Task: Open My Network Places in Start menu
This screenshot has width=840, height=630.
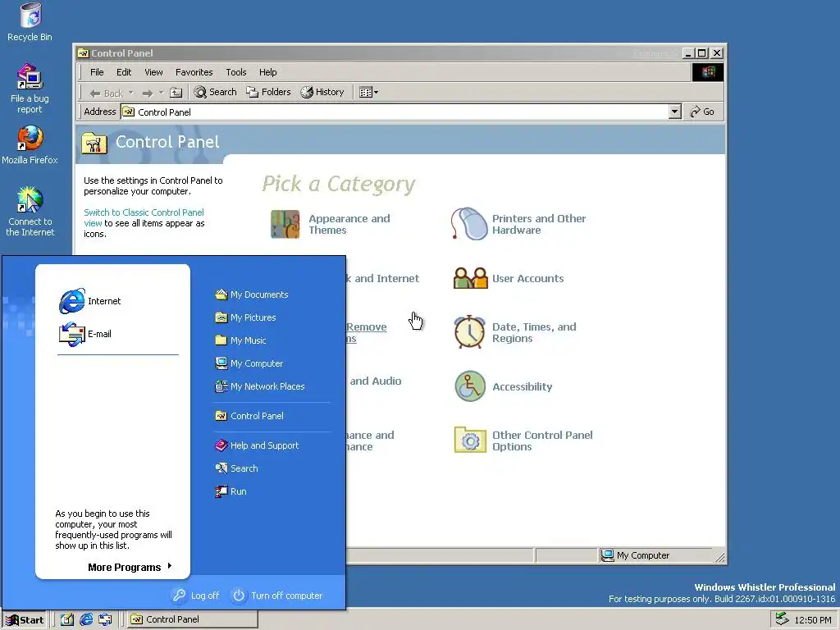Action: point(259,387)
